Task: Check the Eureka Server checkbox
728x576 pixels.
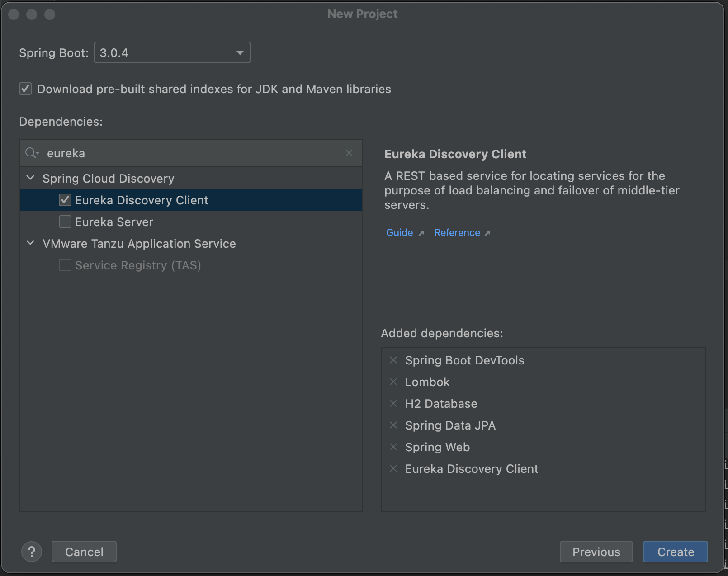Action: 65,222
